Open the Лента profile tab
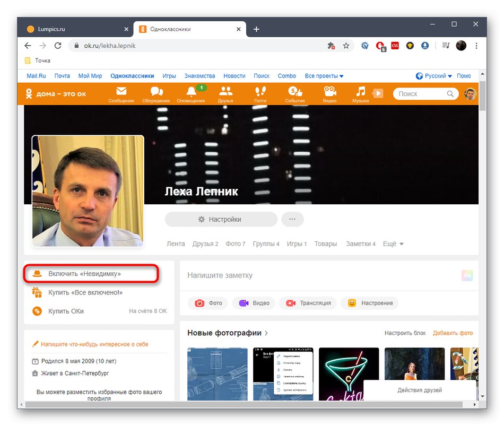The image size is (504, 426). click(x=176, y=244)
